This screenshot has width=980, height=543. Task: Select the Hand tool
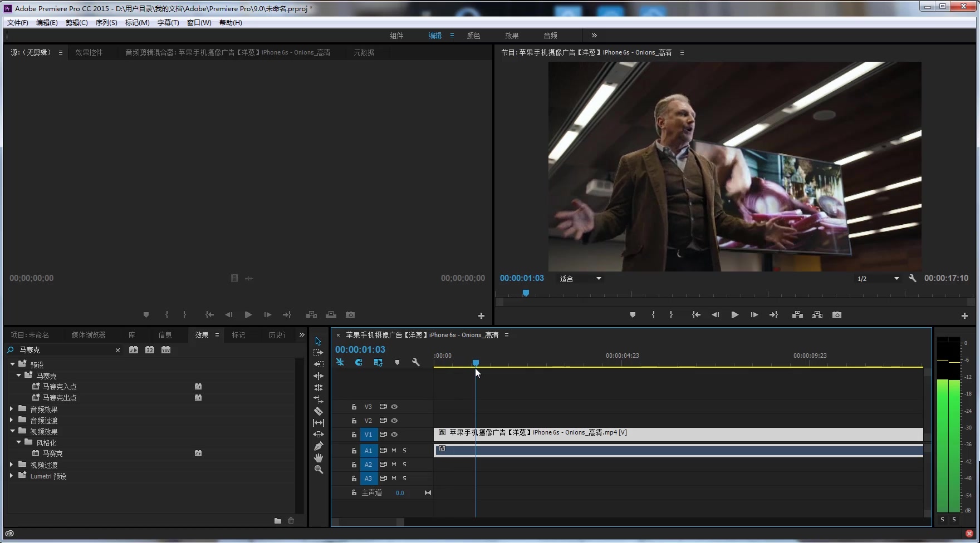(x=318, y=458)
